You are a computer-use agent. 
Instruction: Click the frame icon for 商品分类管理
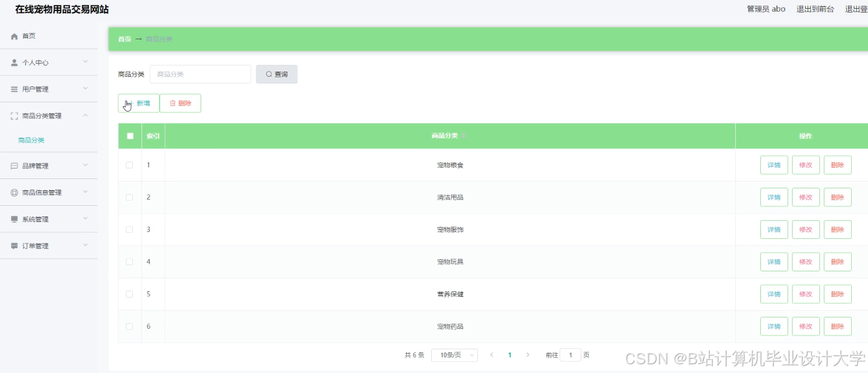(14, 116)
